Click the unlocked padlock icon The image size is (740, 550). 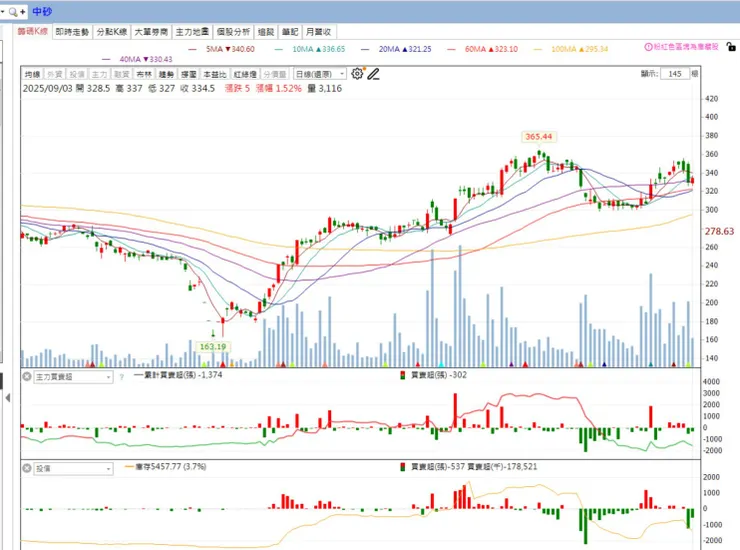tap(731, 46)
